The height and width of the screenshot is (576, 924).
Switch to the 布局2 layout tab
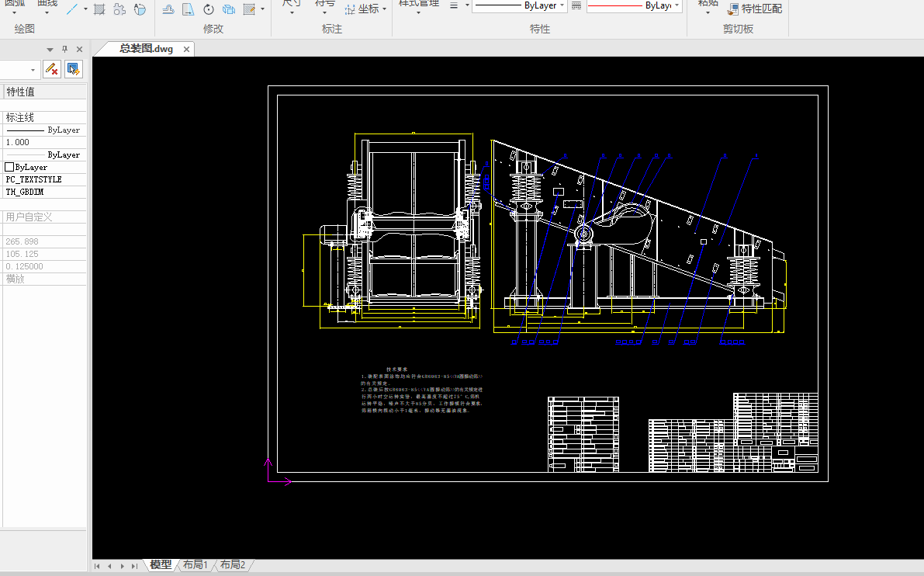point(233,565)
